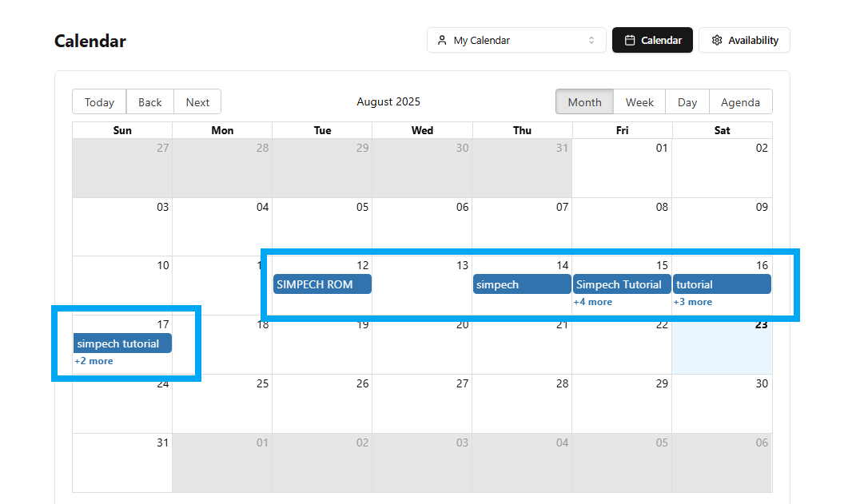The width and height of the screenshot is (856, 504).
Task: Open the My Calendar dropdown
Action: pos(516,40)
